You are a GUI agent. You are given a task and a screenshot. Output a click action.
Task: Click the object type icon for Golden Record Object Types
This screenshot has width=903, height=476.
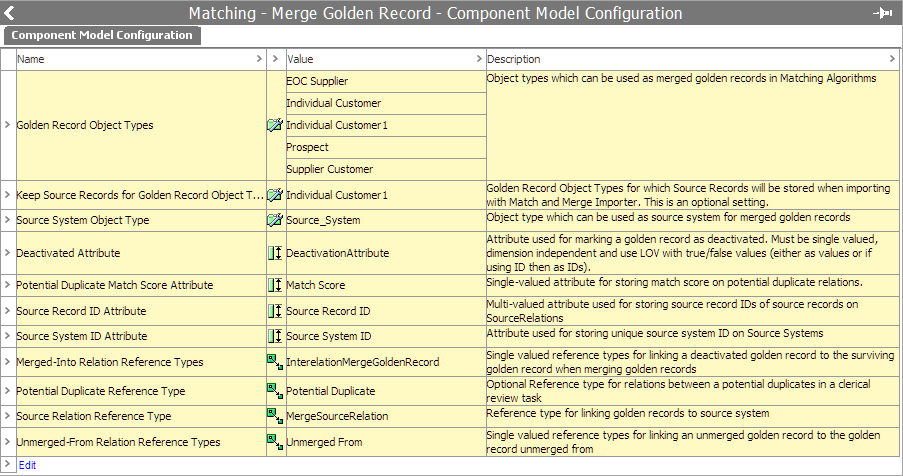275,125
